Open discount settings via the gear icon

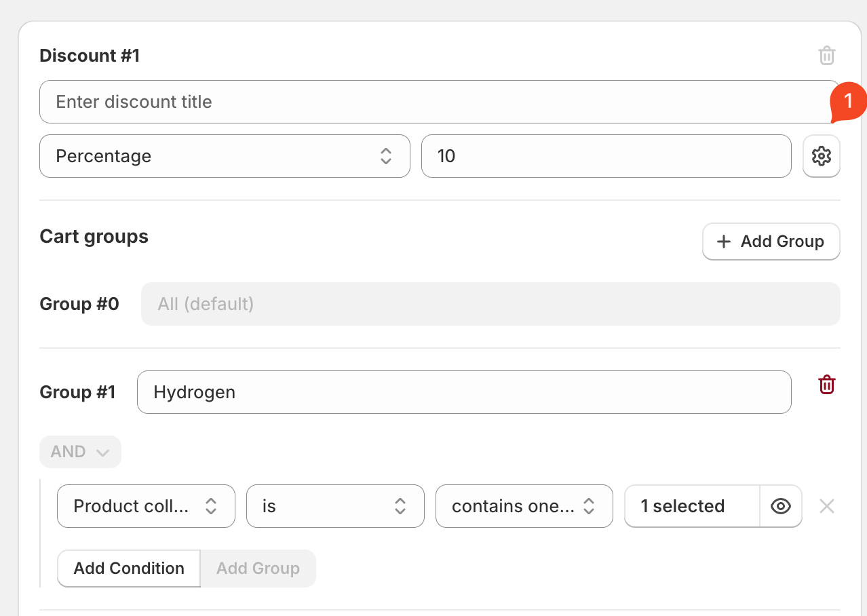[x=821, y=156]
